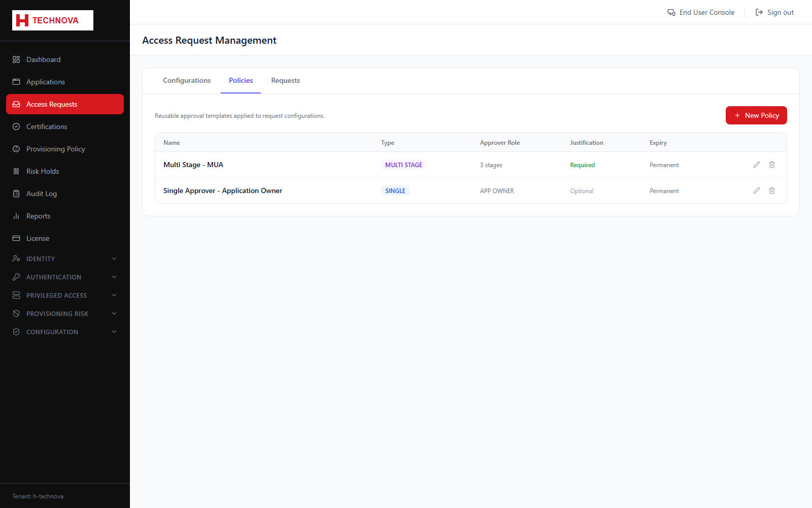Click the Sign out link
The width and height of the screenshot is (812, 508).
point(774,12)
